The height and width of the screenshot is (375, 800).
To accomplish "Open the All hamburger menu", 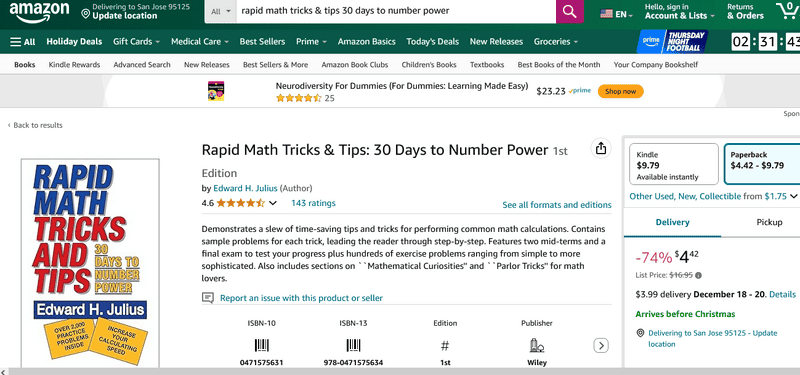I will coord(23,42).
